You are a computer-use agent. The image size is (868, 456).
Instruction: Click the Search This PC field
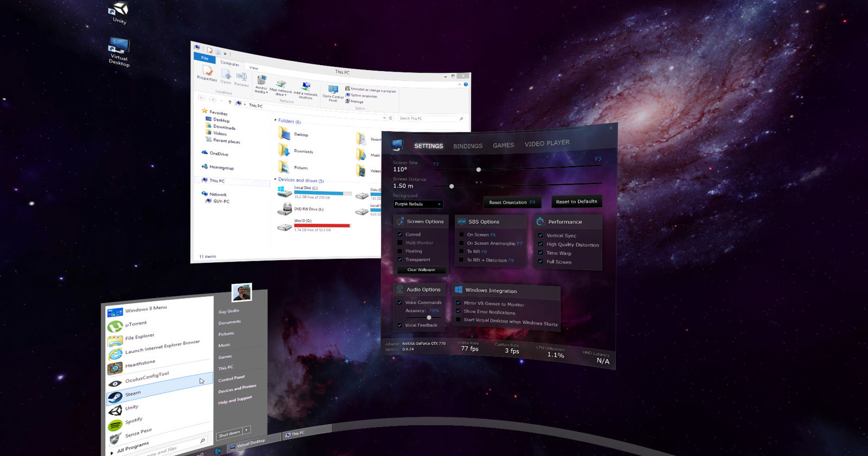click(x=431, y=118)
